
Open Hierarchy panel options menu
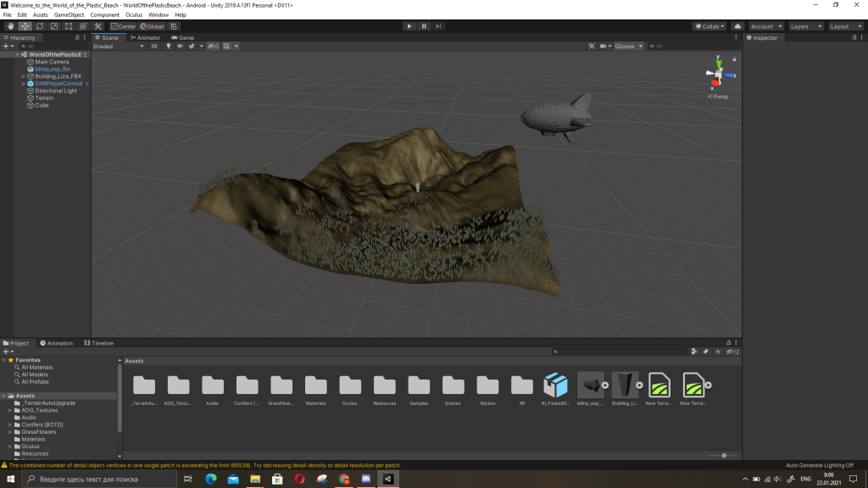[85, 37]
